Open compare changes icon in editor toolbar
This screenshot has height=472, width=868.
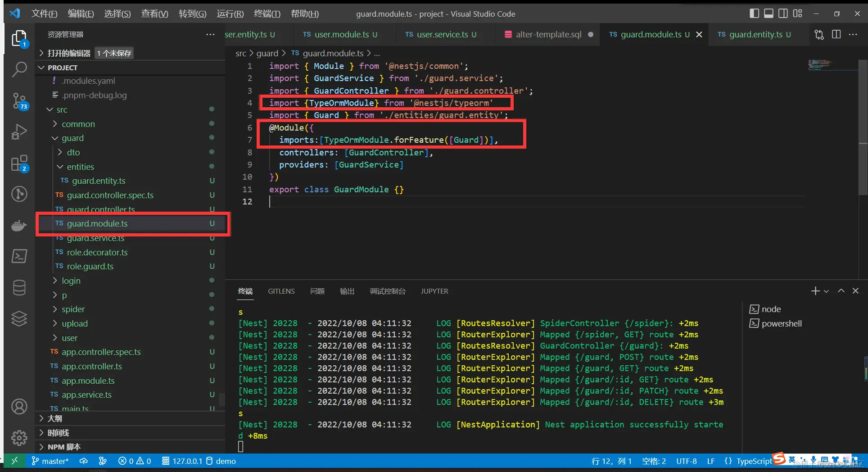(819, 34)
